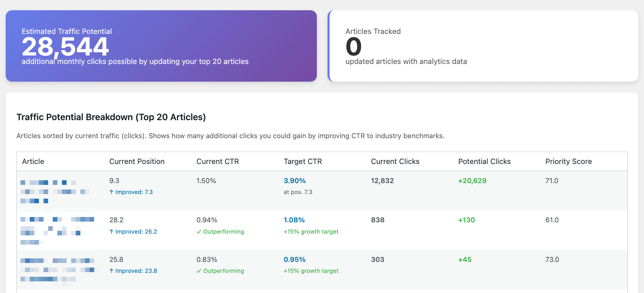The image size is (644, 293).
Task: Click the improvement arrow showing 'Improved: 23.8'
Action: click(133, 271)
